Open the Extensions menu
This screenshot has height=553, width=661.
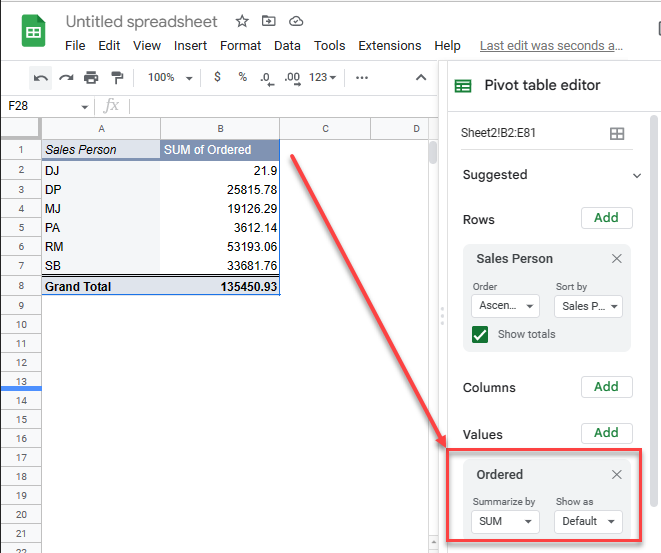[x=390, y=46]
